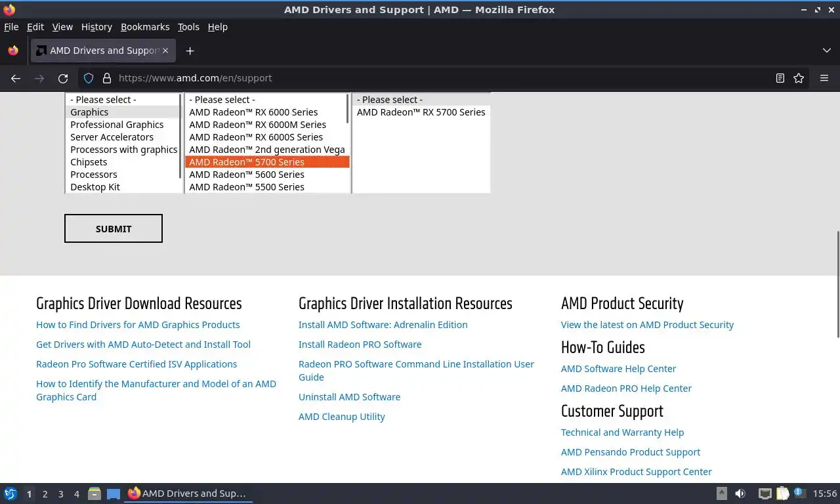Screen dimensions: 840x504
Task: Switch to workspace 3
Action: (x=60, y=494)
